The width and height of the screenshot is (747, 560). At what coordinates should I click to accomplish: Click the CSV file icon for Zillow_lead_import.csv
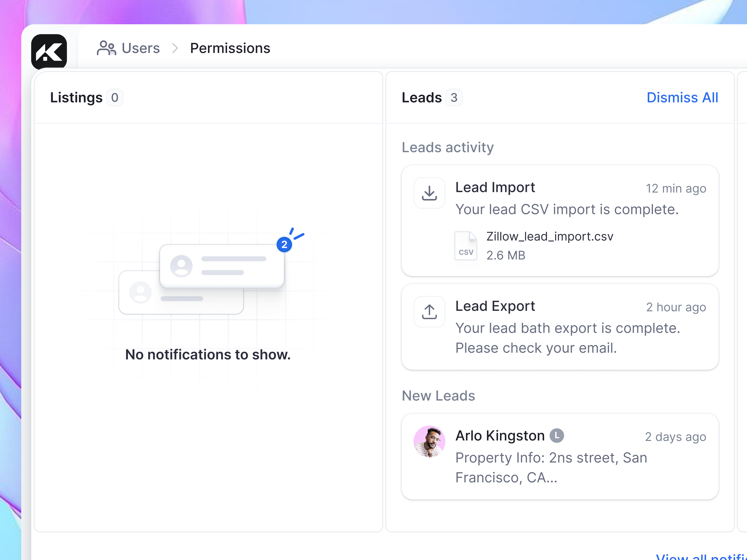coord(466,245)
